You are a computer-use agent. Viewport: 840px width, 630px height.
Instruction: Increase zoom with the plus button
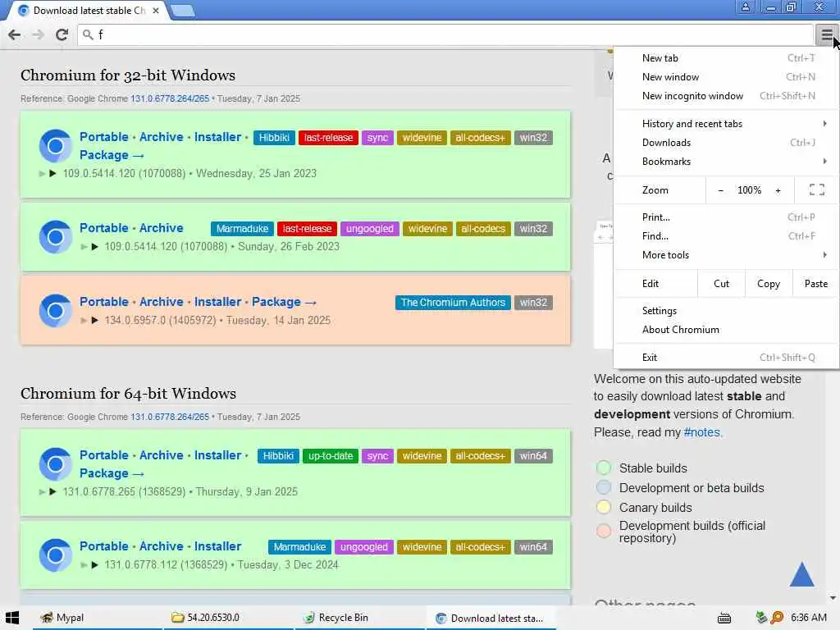(x=778, y=190)
